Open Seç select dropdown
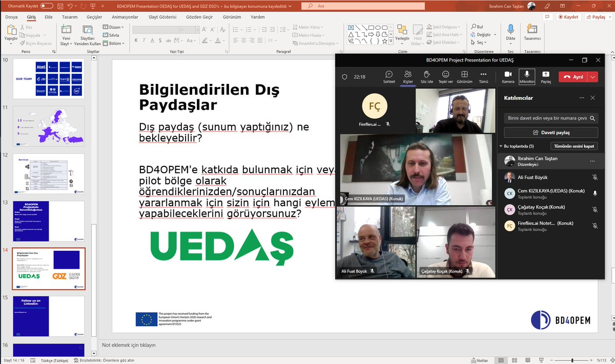Image resolution: width=615 pixels, height=364 pixels. [479, 42]
